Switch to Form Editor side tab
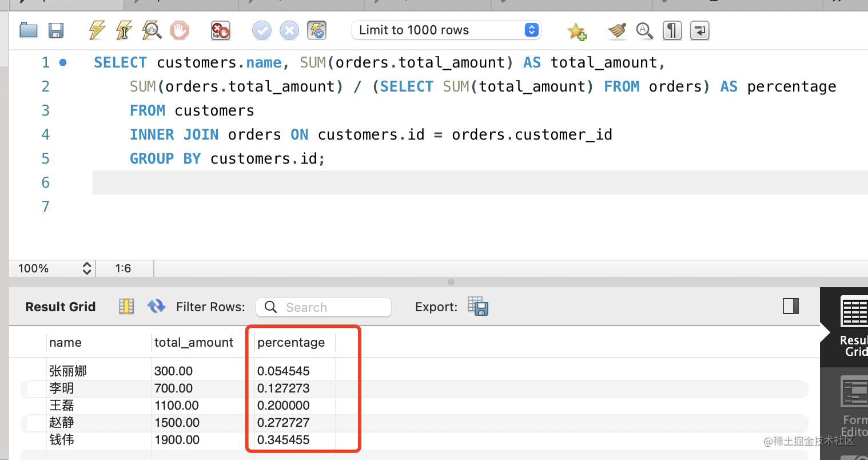This screenshot has width=868, height=460. click(854, 406)
